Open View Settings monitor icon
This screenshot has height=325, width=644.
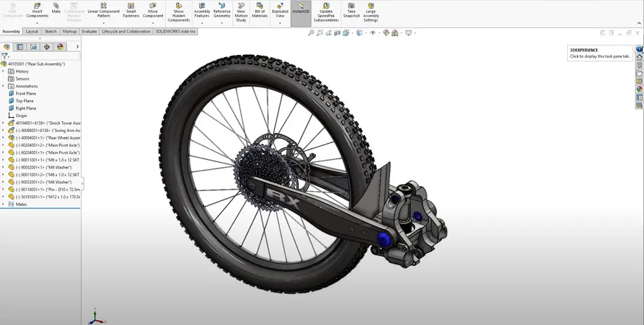tap(408, 33)
